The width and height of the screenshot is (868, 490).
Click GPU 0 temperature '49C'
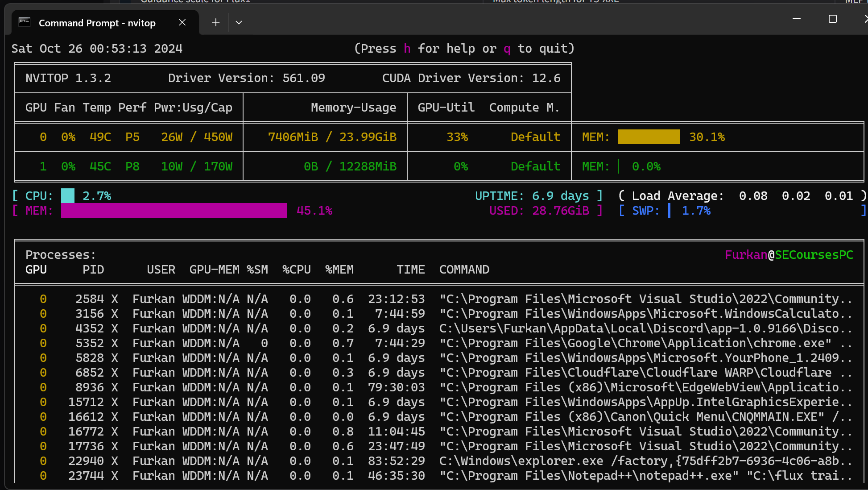click(x=100, y=137)
